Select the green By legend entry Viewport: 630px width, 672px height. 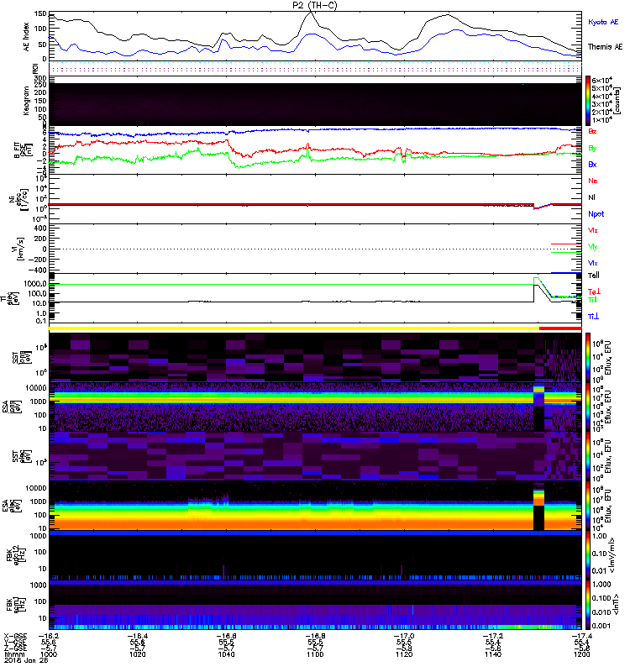tap(592, 148)
